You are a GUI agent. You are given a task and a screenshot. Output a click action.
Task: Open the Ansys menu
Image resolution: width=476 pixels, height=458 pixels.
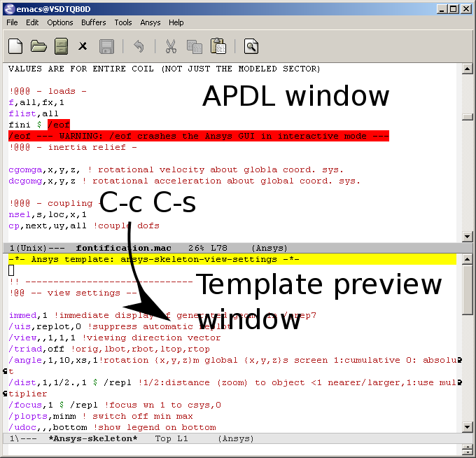coord(150,22)
